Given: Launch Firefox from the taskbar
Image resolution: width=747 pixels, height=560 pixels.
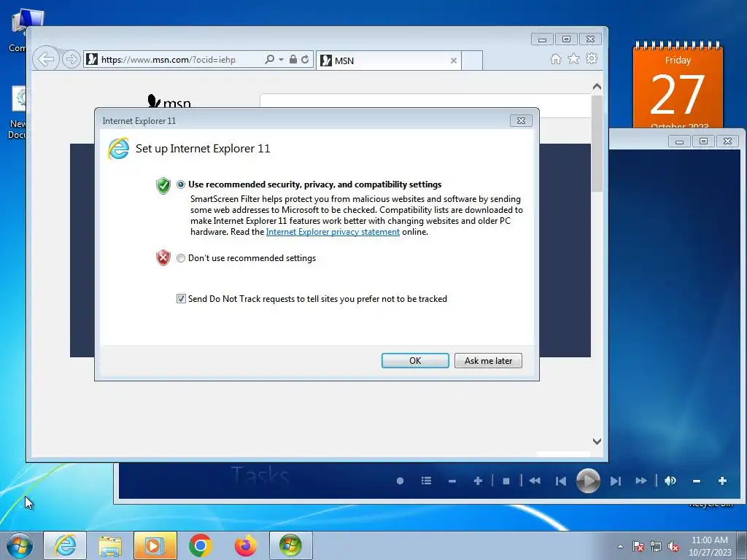Looking at the screenshot, I should 245,545.
